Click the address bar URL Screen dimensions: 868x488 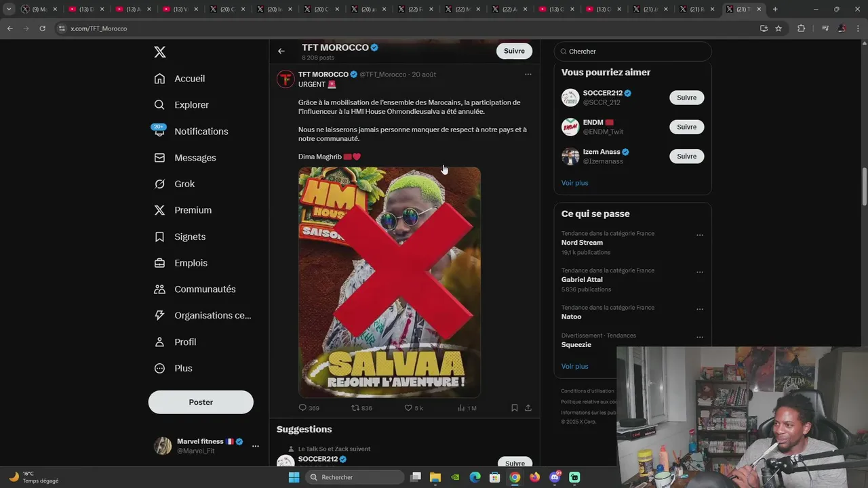99,28
